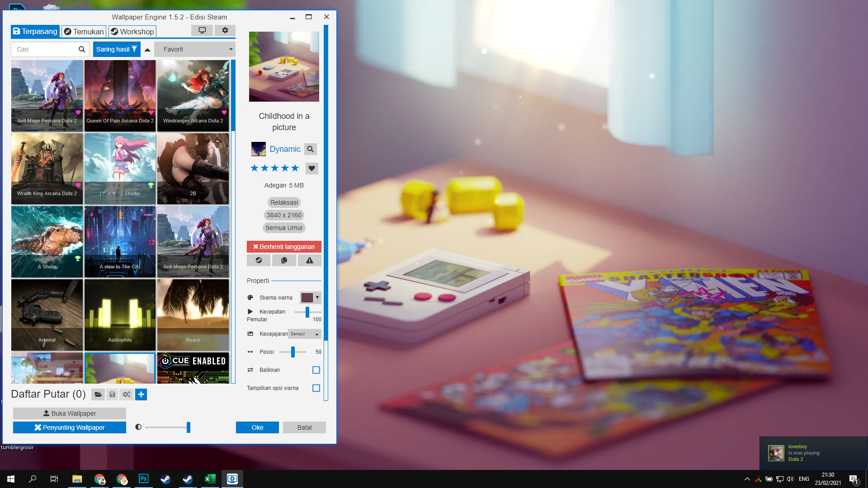
Task: Click the Buka Wallpaper button
Action: click(x=70, y=413)
